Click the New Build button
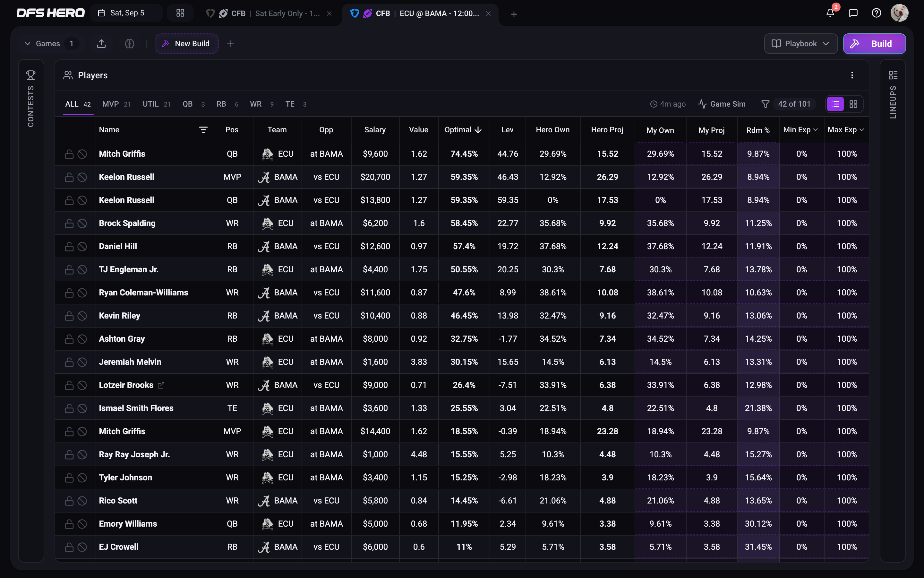 [186, 44]
